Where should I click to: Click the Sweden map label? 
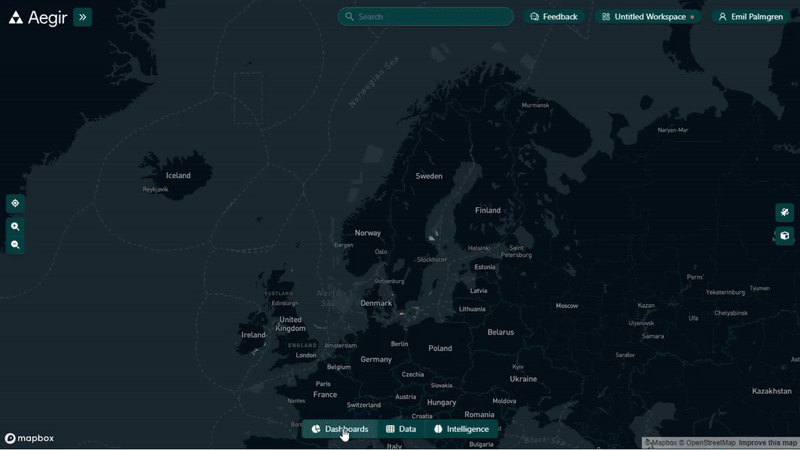[429, 176]
